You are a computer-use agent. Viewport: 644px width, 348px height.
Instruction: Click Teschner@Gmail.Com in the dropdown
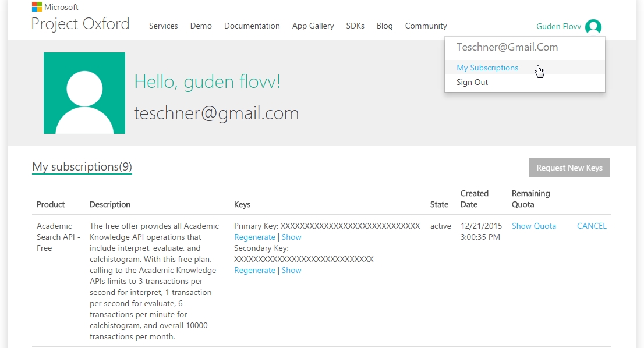pyautogui.click(x=507, y=47)
